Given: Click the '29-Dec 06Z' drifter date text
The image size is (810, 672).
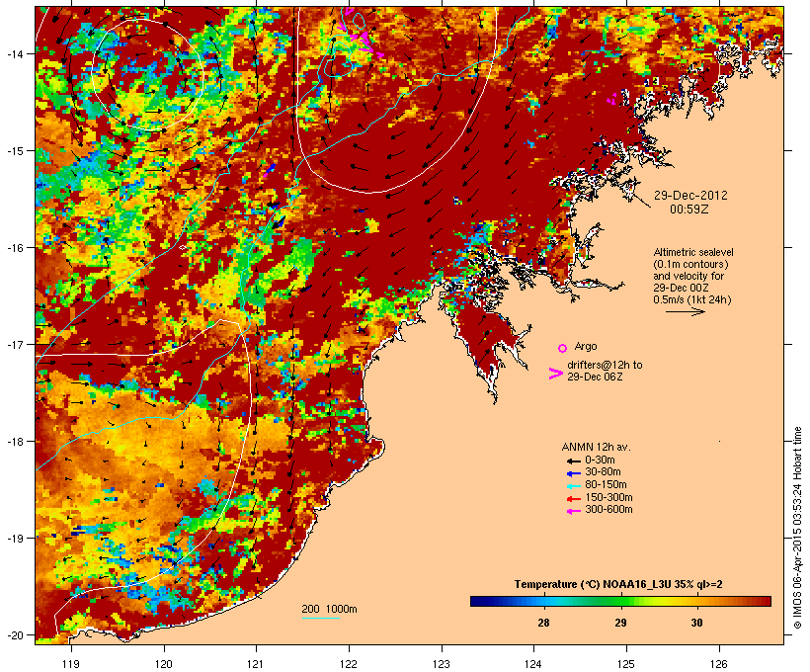Looking at the screenshot, I should point(595,377).
